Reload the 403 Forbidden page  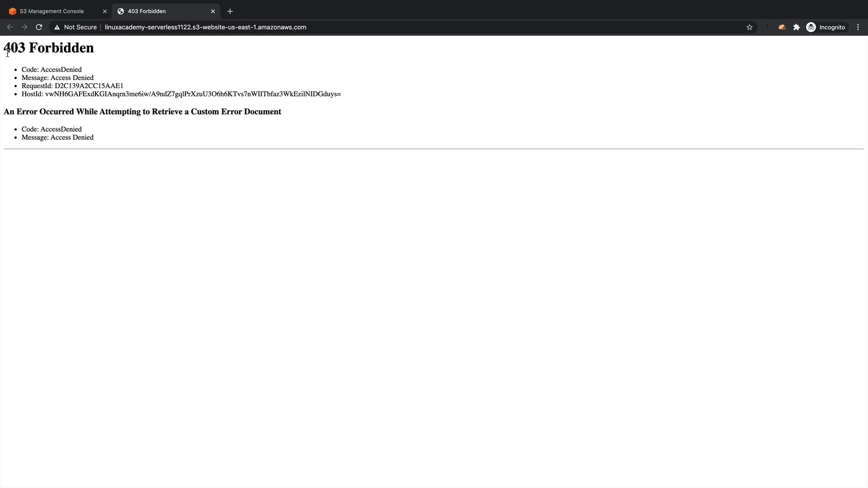point(39,27)
